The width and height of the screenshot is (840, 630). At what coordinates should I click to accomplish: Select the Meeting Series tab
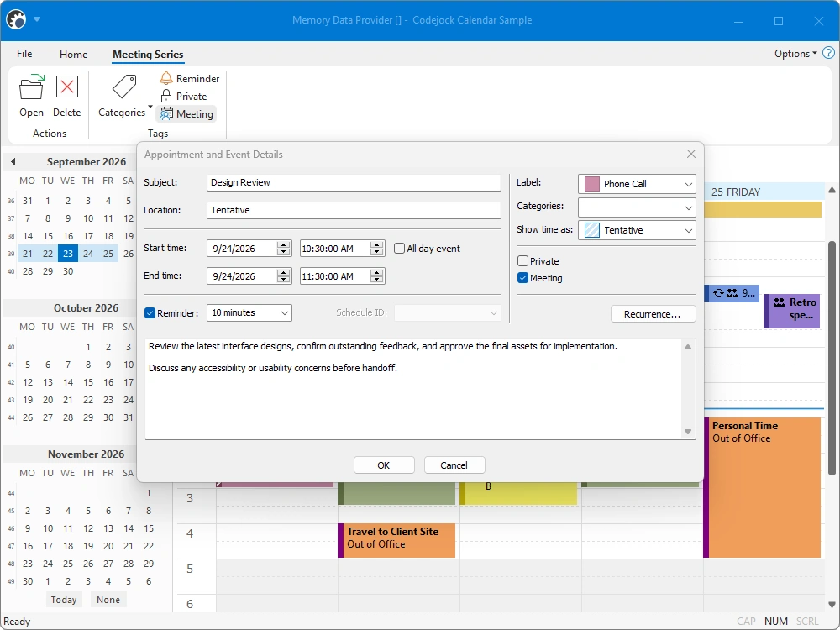pos(148,54)
